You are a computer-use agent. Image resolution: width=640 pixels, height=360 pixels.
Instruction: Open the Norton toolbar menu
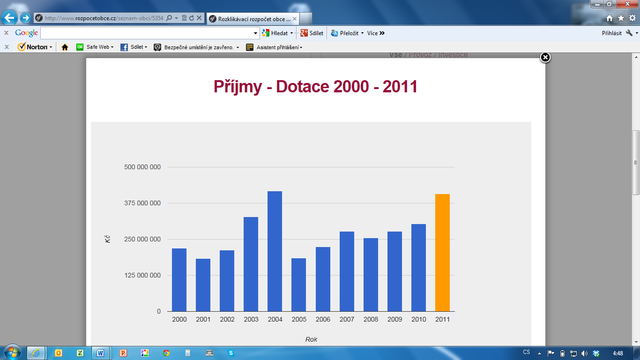(x=35, y=47)
